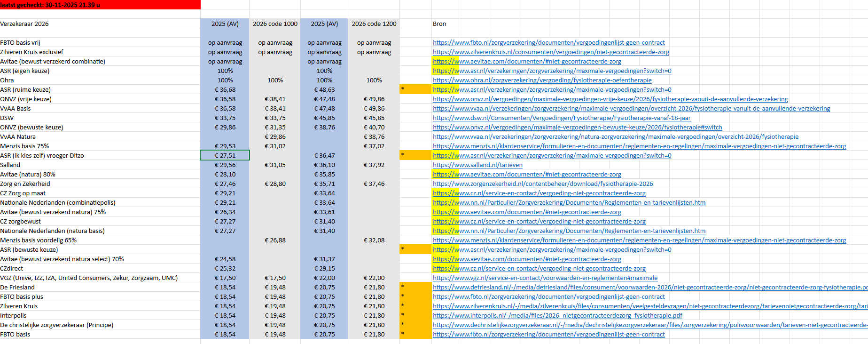Select the cell '€ 25,32'
868x344 pixels.
(225, 269)
